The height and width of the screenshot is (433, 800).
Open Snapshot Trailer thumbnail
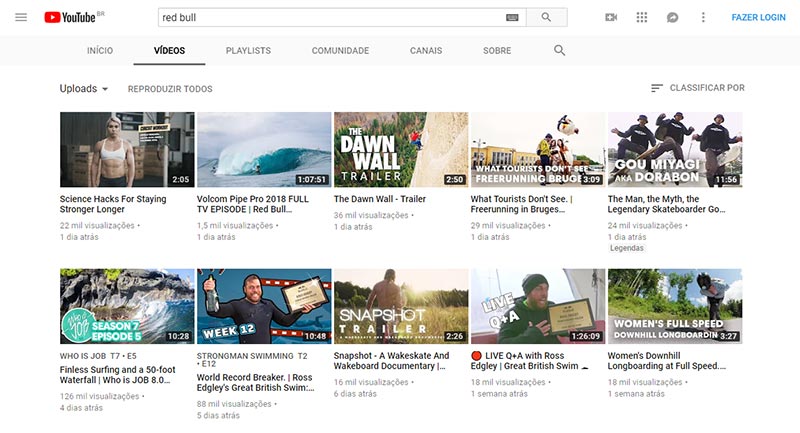pos(401,307)
